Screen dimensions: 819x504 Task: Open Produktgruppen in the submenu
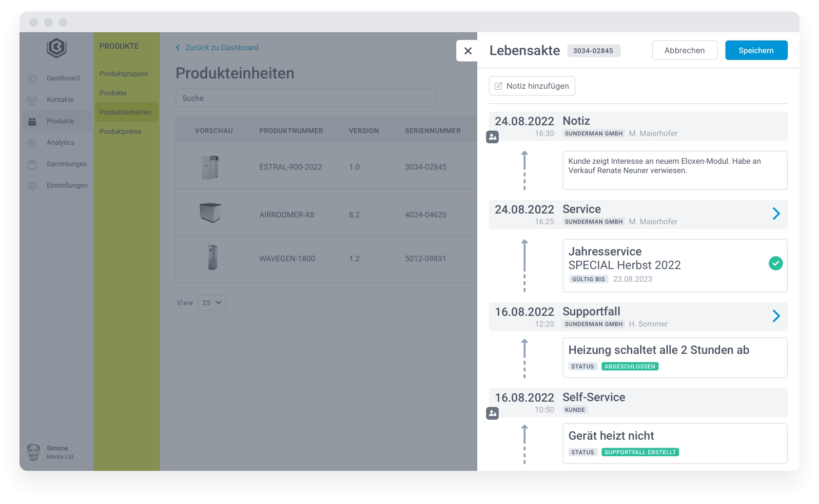coord(124,74)
